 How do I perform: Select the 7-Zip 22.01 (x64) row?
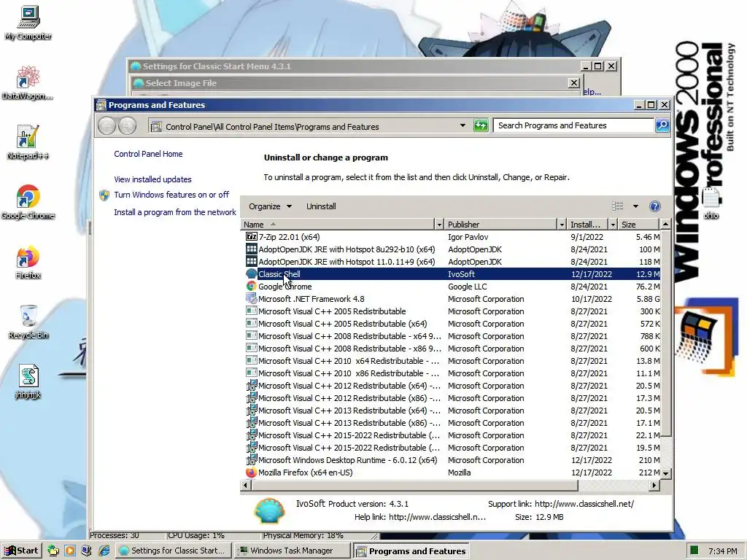(452, 237)
